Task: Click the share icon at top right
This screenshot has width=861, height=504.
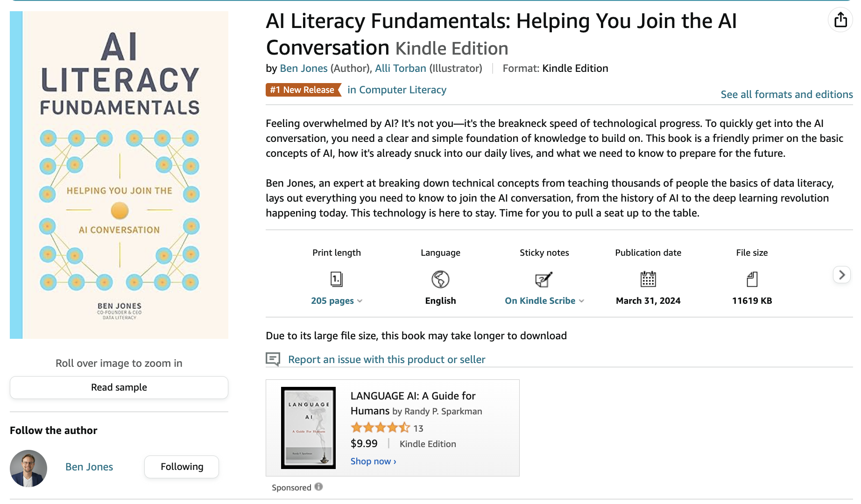Action: [840, 20]
